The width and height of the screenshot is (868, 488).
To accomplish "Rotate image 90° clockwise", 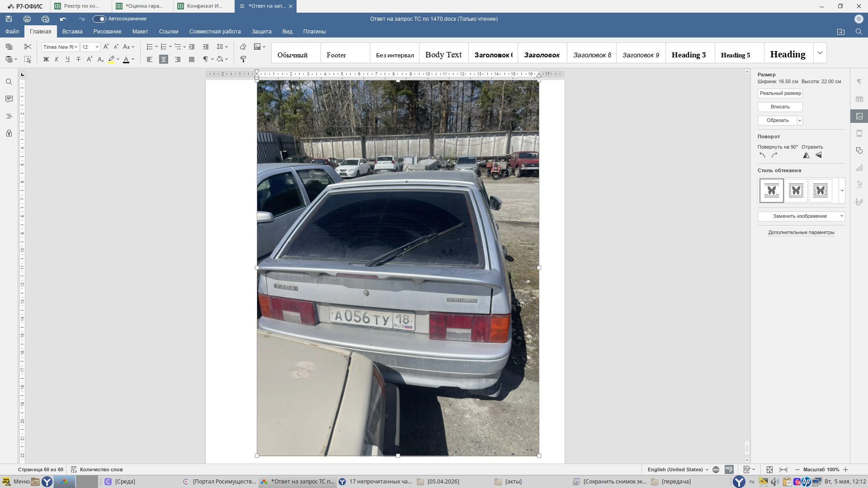I will click(774, 155).
